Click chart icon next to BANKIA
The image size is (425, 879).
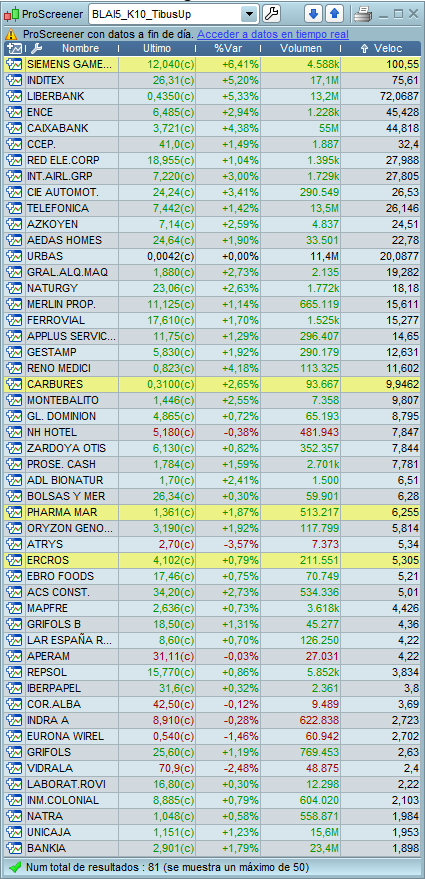[13, 848]
